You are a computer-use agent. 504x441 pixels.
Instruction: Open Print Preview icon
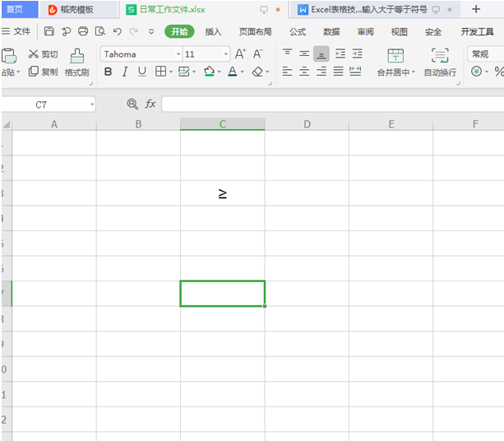[x=100, y=31]
